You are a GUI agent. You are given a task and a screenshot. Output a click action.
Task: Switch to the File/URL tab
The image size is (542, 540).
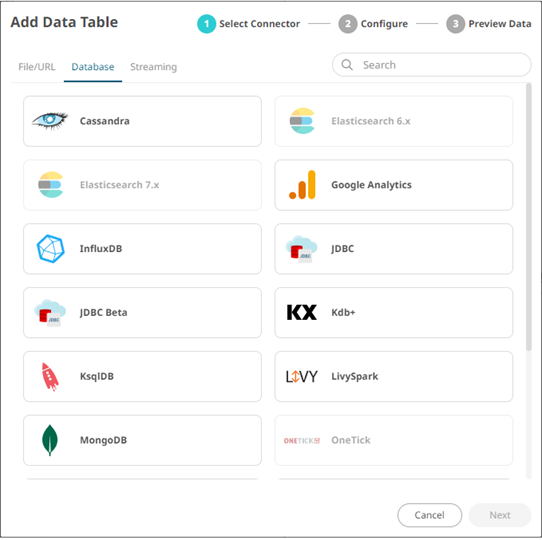point(37,67)
